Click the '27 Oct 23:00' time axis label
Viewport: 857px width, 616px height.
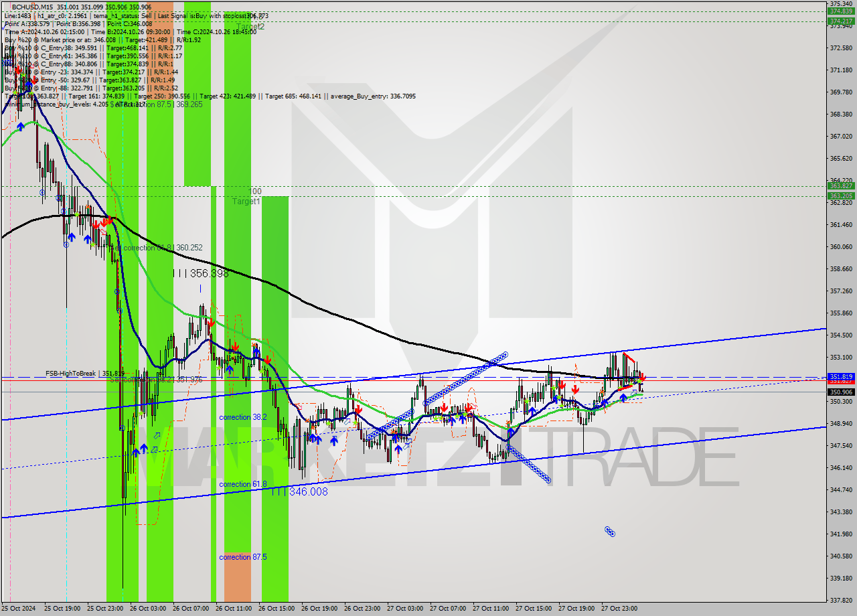(x=619, y=609)
